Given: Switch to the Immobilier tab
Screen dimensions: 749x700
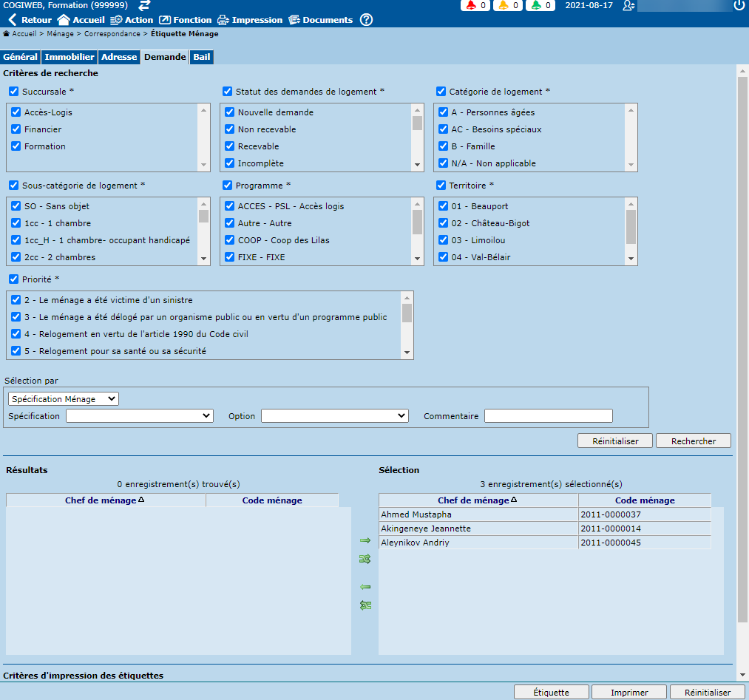Looking at the screenshot, I should (x=70, y=57).
